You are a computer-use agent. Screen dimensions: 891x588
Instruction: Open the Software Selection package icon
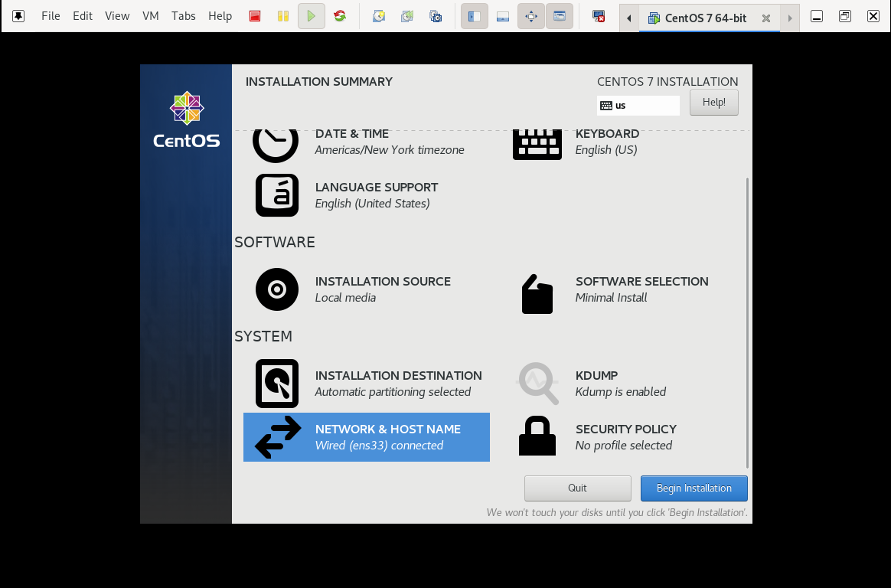[x=537, y=294]
